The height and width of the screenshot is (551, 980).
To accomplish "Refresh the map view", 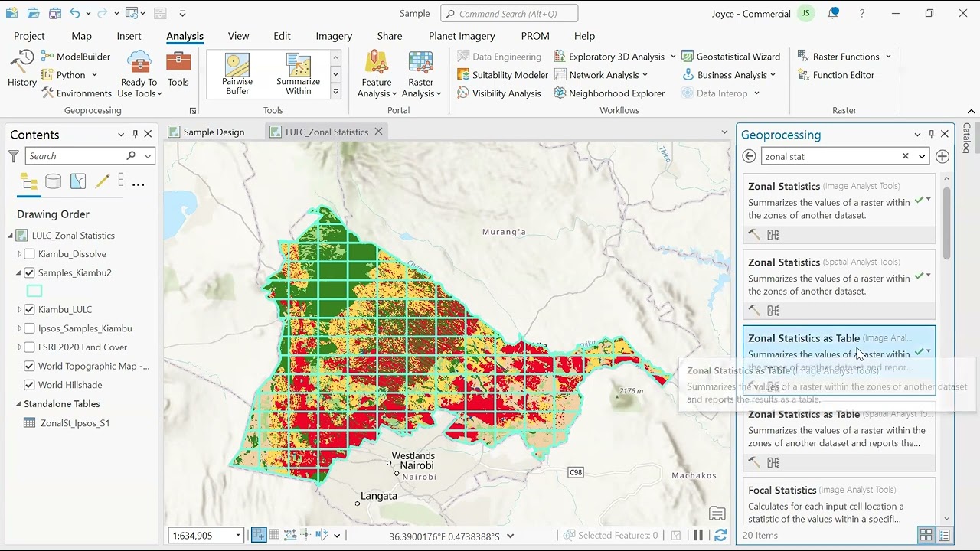I will point(720,536).
